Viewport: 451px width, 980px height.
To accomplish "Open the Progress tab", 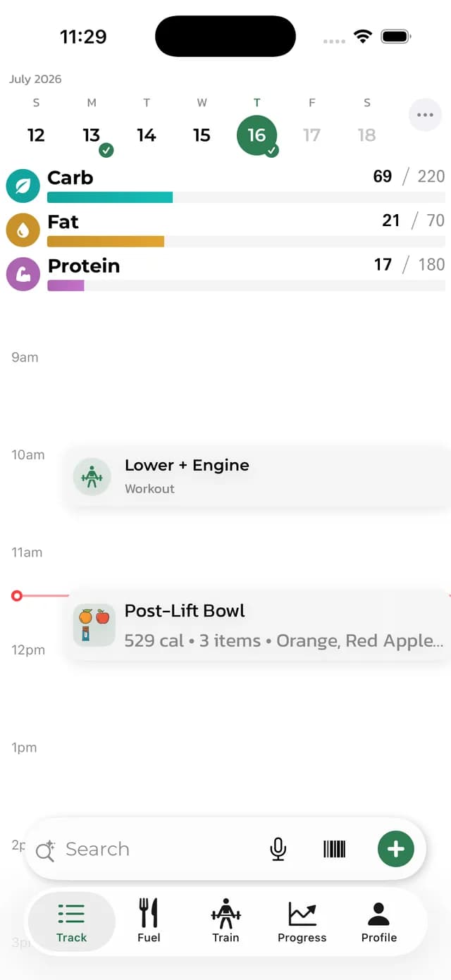I will tap(302, 921).
